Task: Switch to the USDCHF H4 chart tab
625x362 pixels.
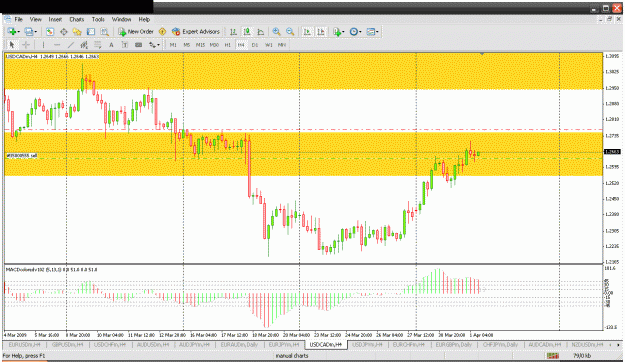Action: tap(110, 344)
